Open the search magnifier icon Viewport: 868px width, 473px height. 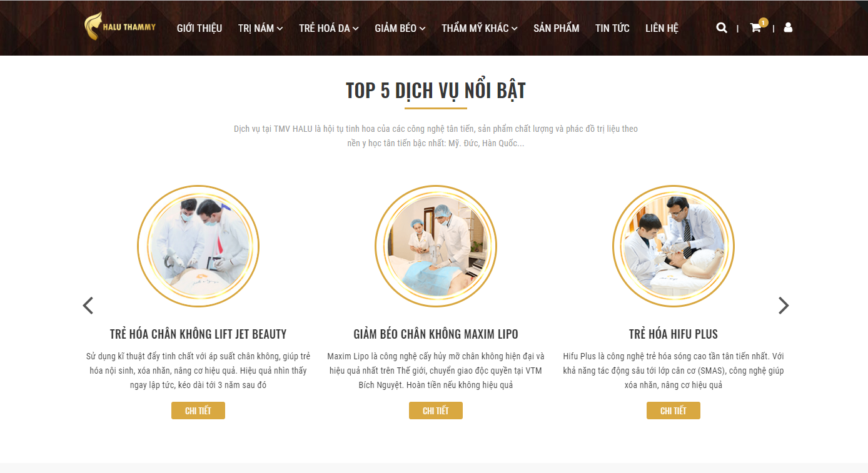coord(722,27)
